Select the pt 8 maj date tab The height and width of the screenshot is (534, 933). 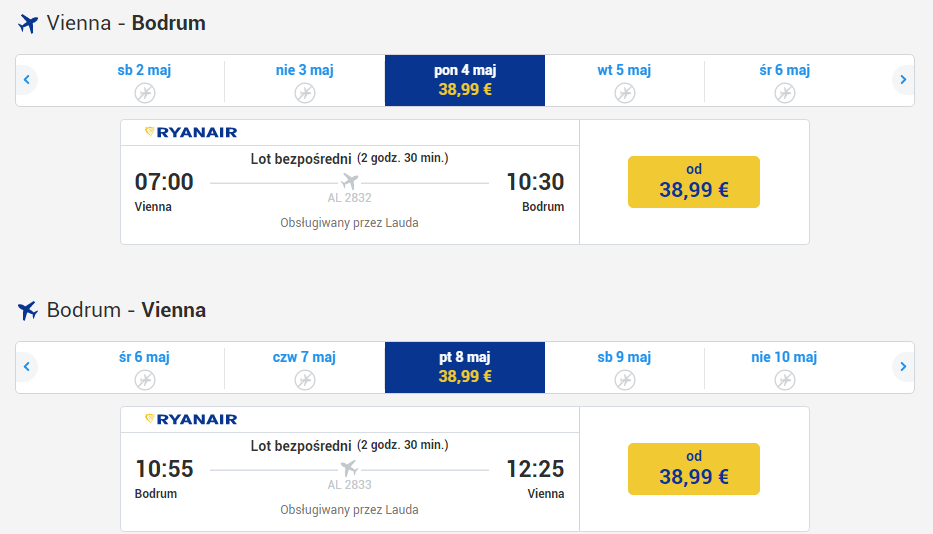coord(465,367)
